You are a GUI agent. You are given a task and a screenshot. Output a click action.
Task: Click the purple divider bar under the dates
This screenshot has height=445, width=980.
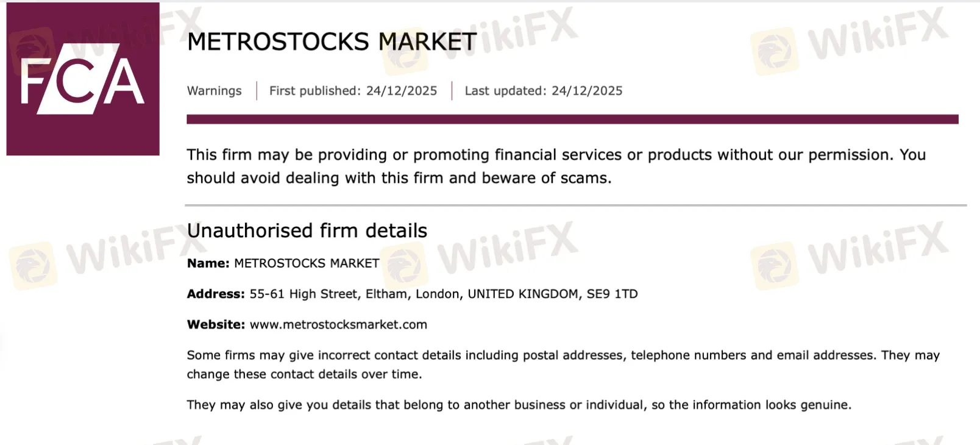click(572, 119)
